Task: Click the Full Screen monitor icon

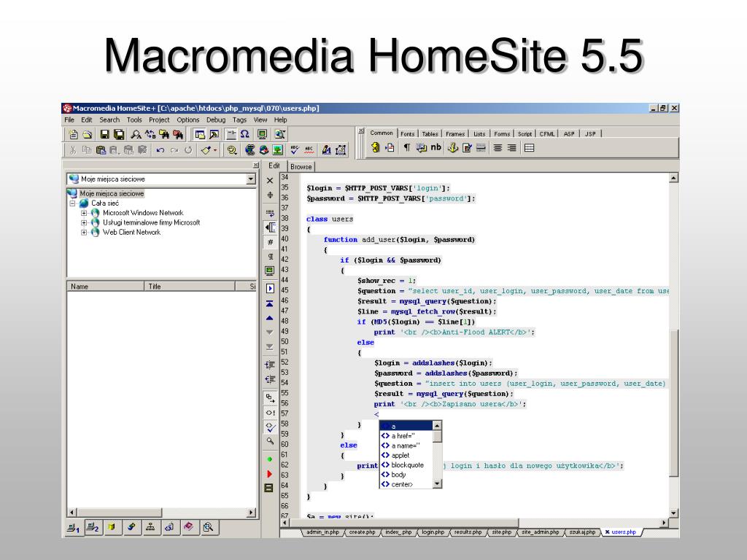Action: tap(262, 134)
